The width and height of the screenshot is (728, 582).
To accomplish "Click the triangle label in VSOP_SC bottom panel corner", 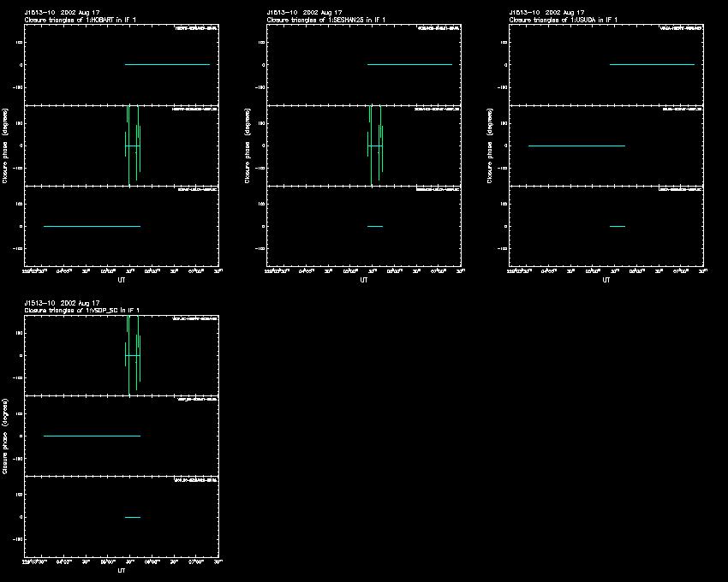I will click(195, 480).
